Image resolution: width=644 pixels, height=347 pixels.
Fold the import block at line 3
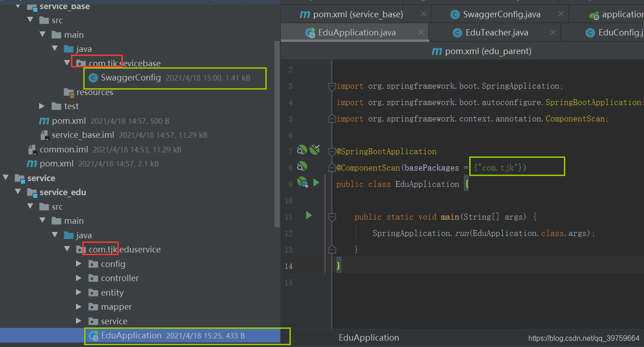point(332,86)
